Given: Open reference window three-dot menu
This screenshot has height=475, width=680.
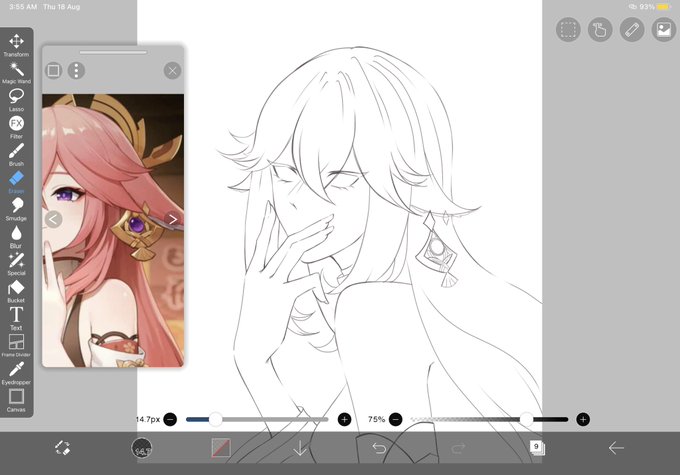Looking at the screenshot, I should (76, 70).
